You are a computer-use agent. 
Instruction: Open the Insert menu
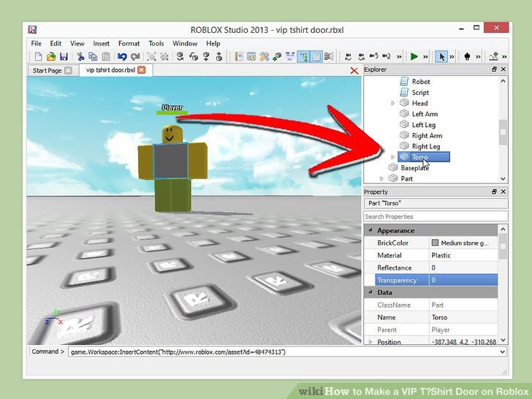coord(101,43)
